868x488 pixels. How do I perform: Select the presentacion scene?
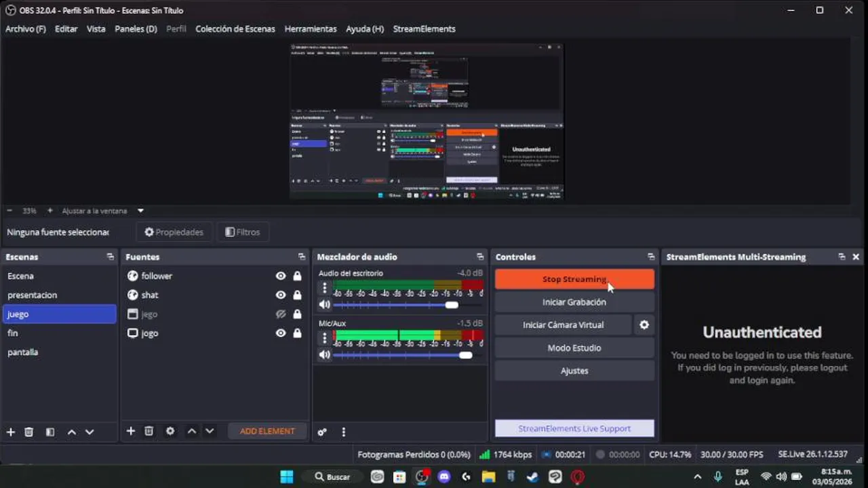pyautogui.click(x=60, y=295)
